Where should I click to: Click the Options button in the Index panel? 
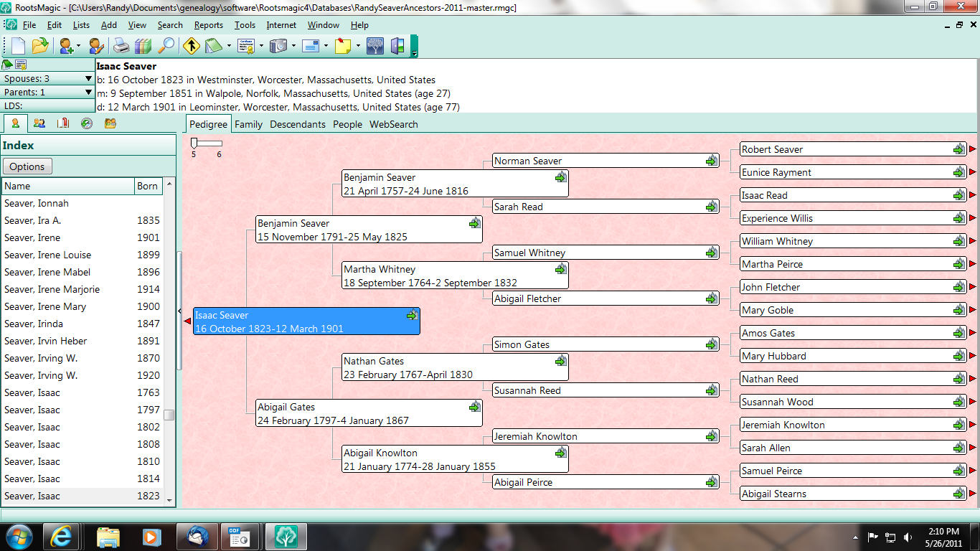pos(27,166)
